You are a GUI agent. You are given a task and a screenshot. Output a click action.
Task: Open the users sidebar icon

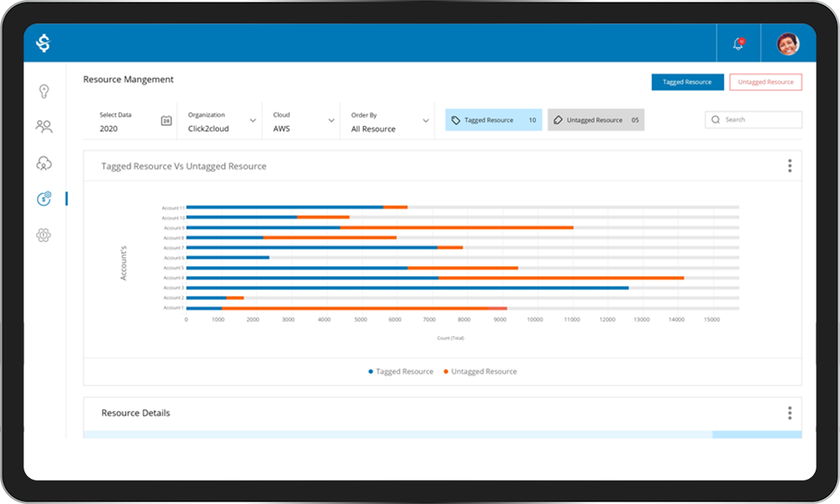44,126
